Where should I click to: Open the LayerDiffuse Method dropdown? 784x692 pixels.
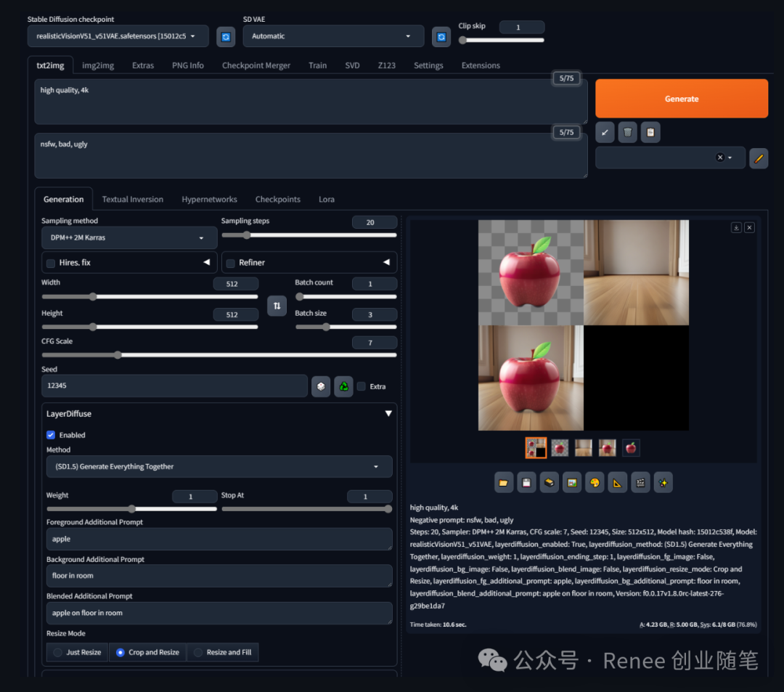219,467
